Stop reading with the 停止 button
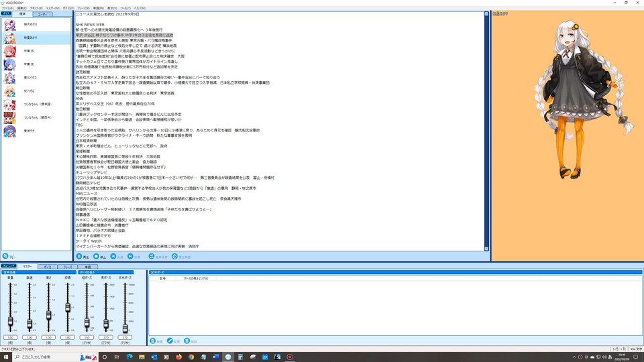Viewport: 644px width, 362px height. 99,257
